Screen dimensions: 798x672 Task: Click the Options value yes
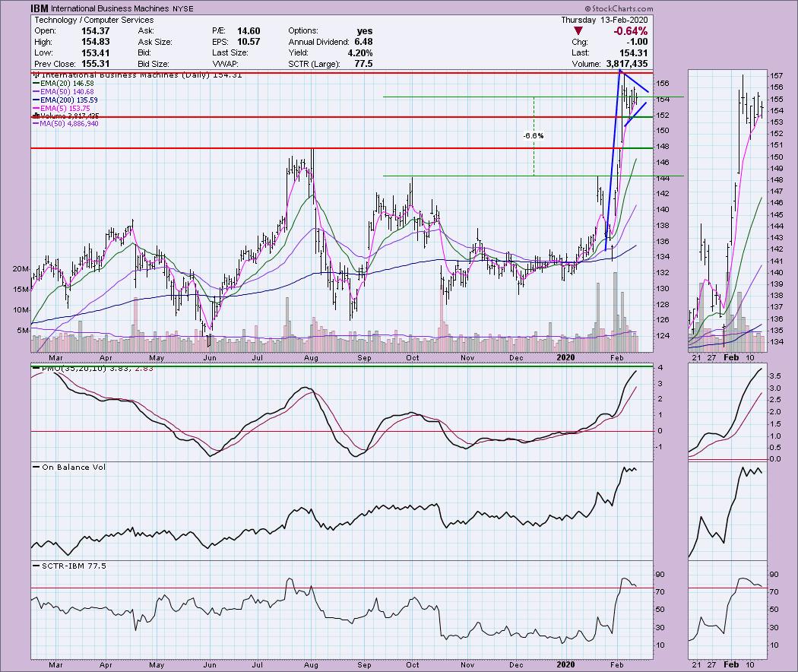(x=364, y=31)
